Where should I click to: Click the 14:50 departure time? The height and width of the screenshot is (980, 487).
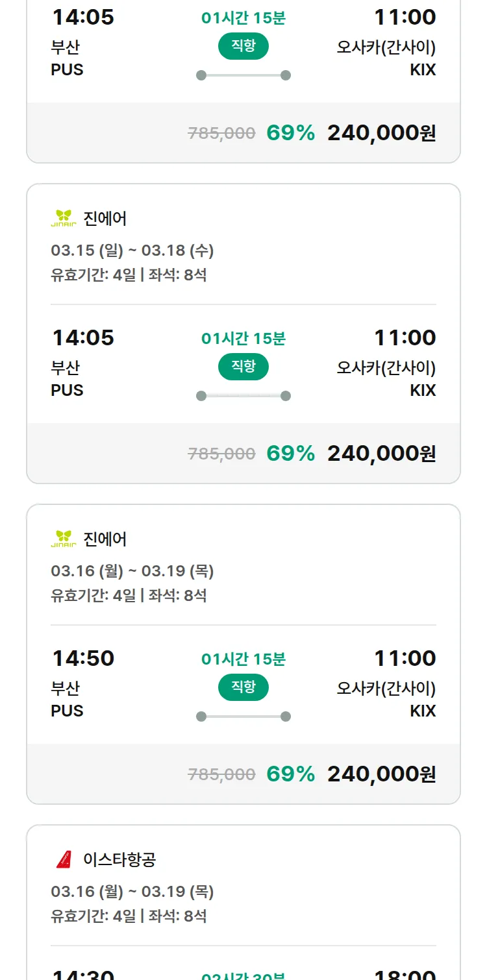coord(83,658)
